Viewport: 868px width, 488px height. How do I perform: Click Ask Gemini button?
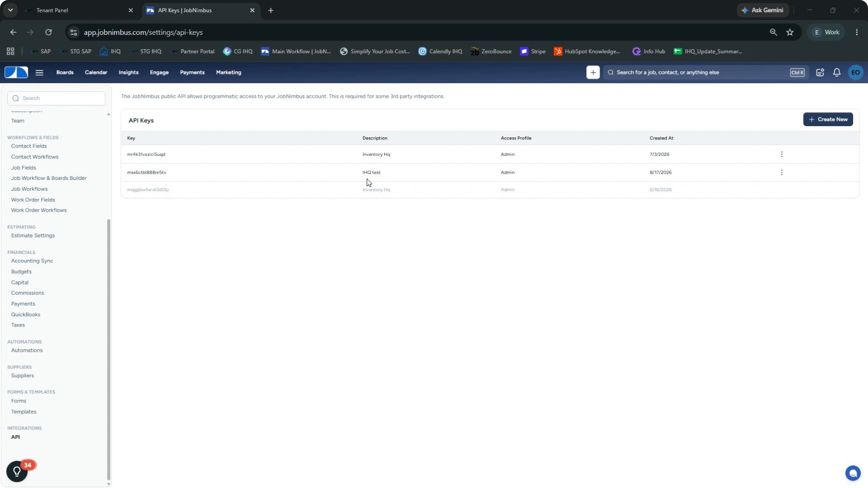(763, 10)
